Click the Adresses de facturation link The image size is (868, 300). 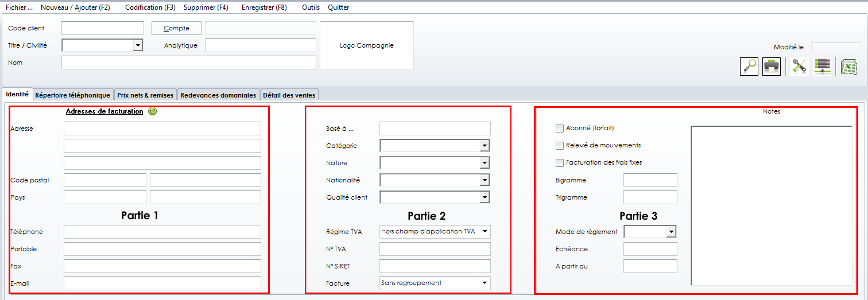click(104, 112)
